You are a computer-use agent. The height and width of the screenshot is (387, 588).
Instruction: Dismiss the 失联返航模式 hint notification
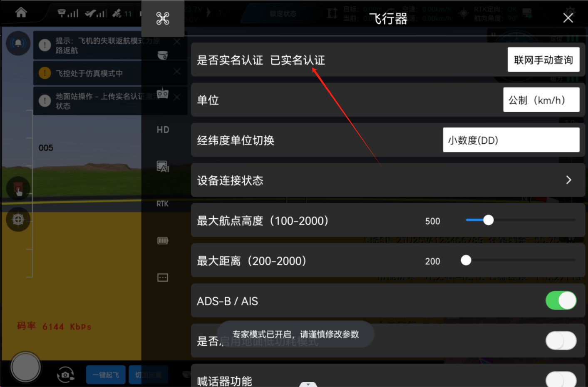click(x=177, y=42)
